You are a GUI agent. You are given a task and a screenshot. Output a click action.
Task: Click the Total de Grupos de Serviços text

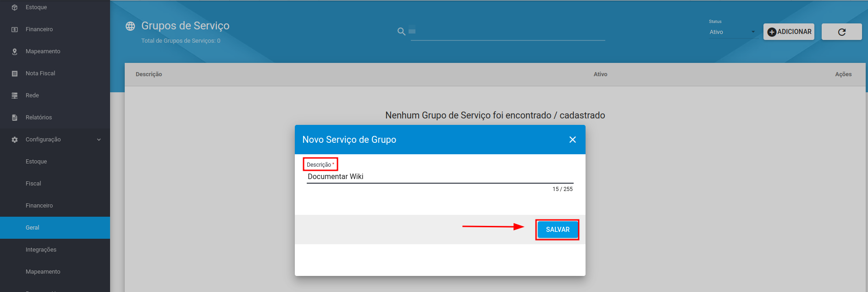click(x=181, y=41)
